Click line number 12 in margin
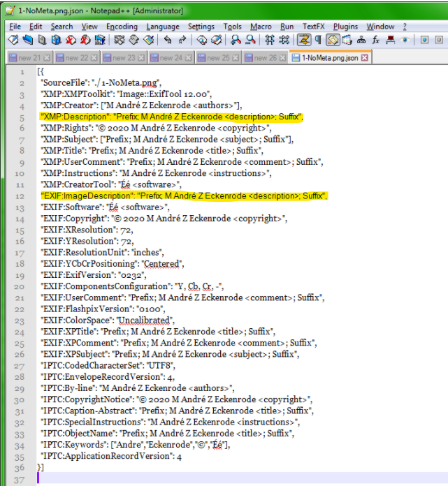 [20, 196]
